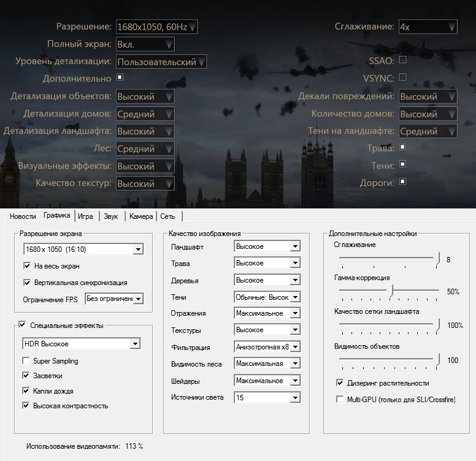Enable the SSAO checkbox
Viewport: 476px width, 461px height.
coord(402,59)
